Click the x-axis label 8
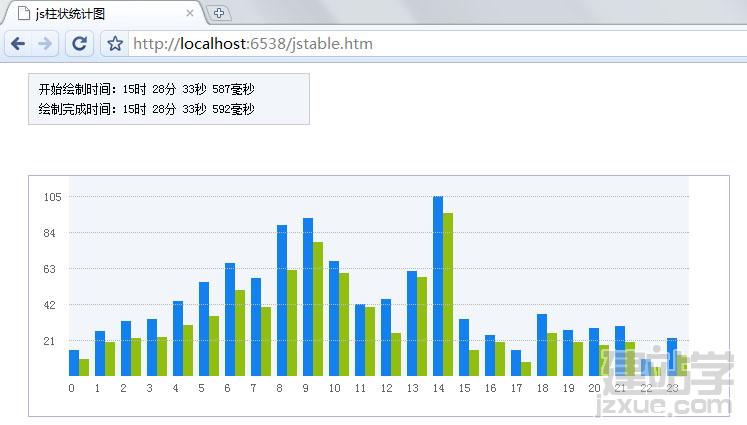Viewport: 747px width, 425px height. pos(280,388)
